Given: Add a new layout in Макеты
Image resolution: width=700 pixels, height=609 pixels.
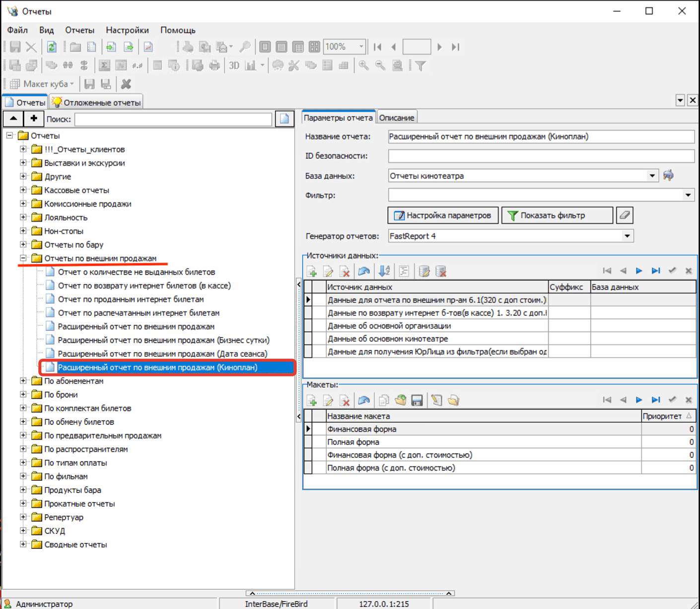Looking at the screenshot, I should [x=312, y=400].
